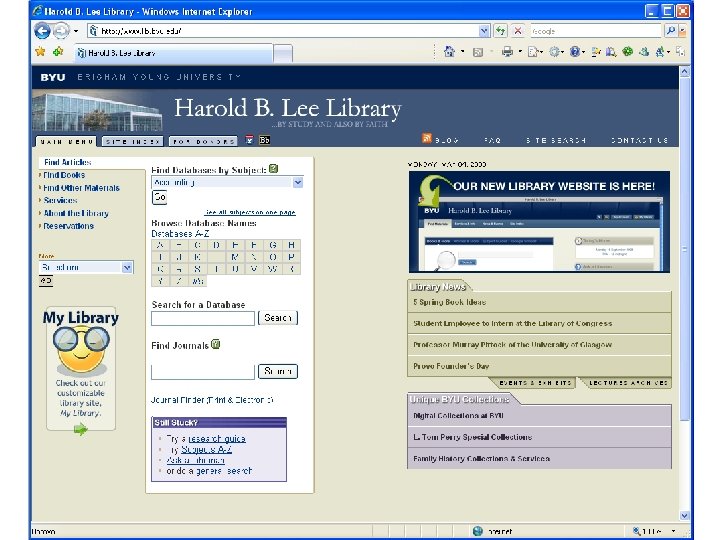Open a new blank browser tab
This screenshot has height=540, width=720.
click(x=283, y=53)
